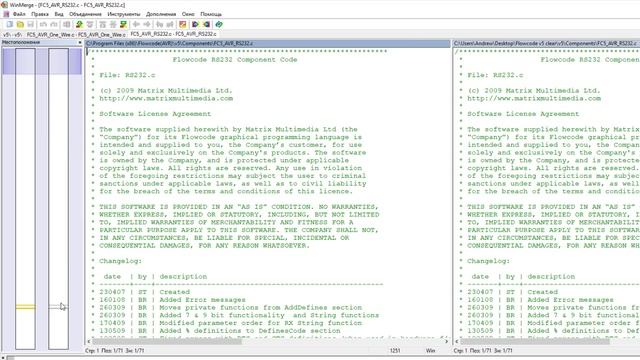Viewport: 640px width, 360px height.
Task: Save the current file via floppy icon
Action: pos(31,24)
